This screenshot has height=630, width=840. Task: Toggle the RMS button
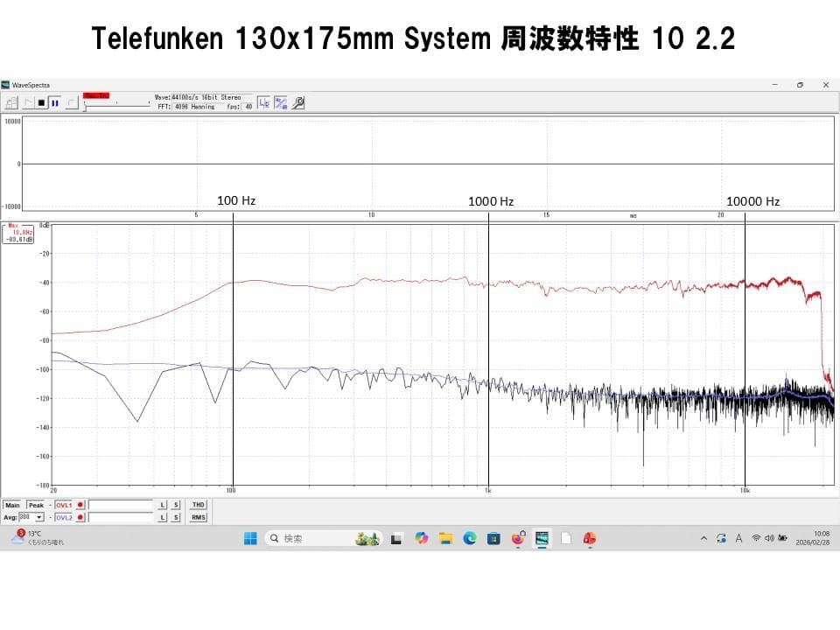(199, 517)
